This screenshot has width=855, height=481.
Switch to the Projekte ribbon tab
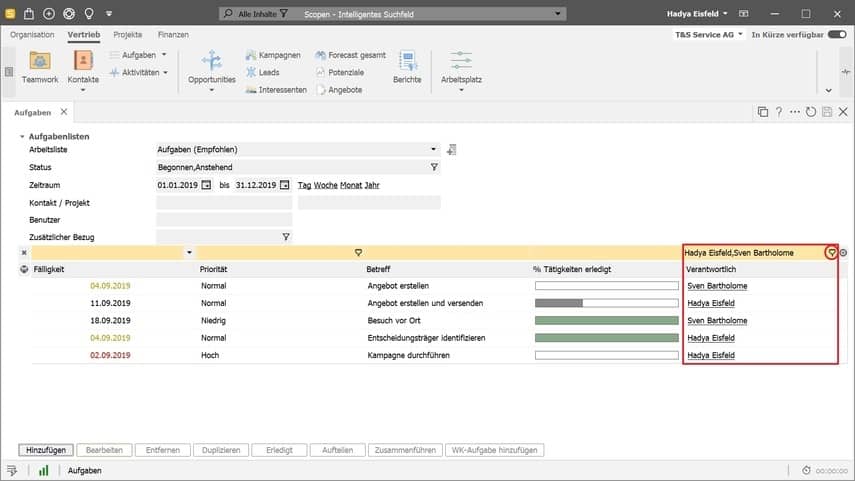[127, 34]
